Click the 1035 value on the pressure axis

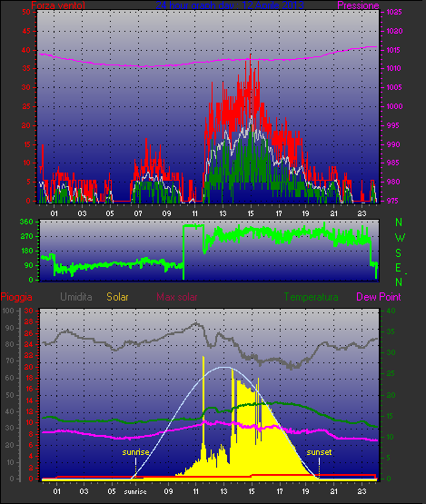(394, 12)
